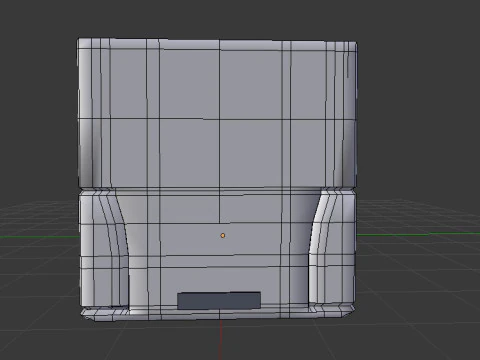The height and width of the screenshot is (360, 480).
Task: Select the dark rectangular slot on the model
Action: (x=219, y=301)
